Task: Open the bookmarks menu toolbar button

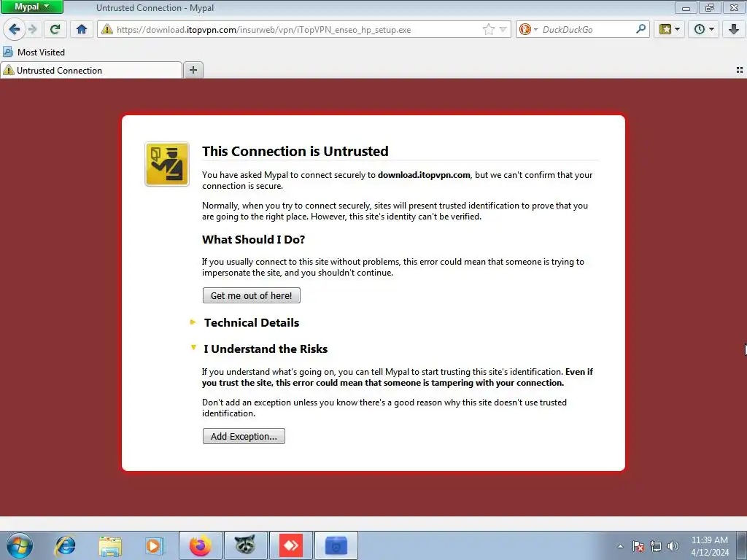Action: click(x=670, y=29)
